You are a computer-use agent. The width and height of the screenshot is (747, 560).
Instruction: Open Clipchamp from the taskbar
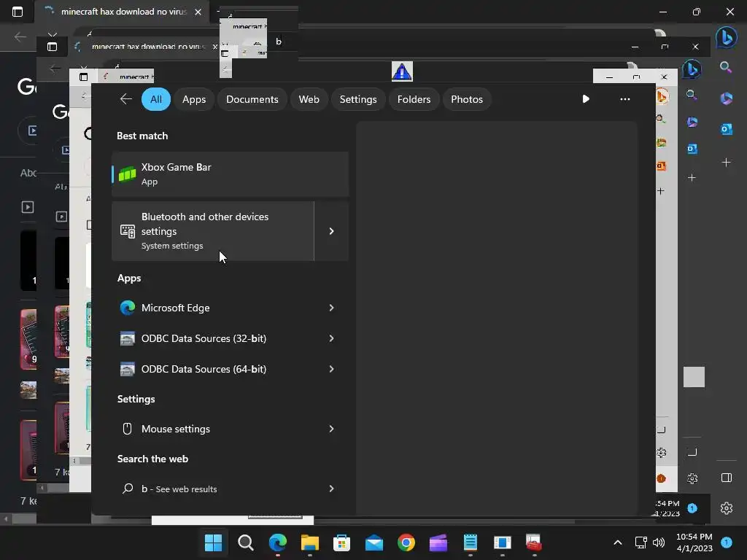[438, 542]
